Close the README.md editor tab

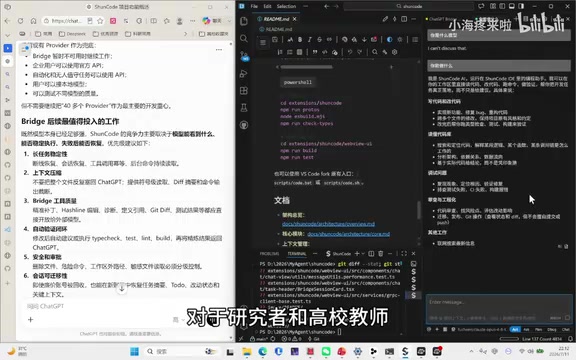point(295,19)
